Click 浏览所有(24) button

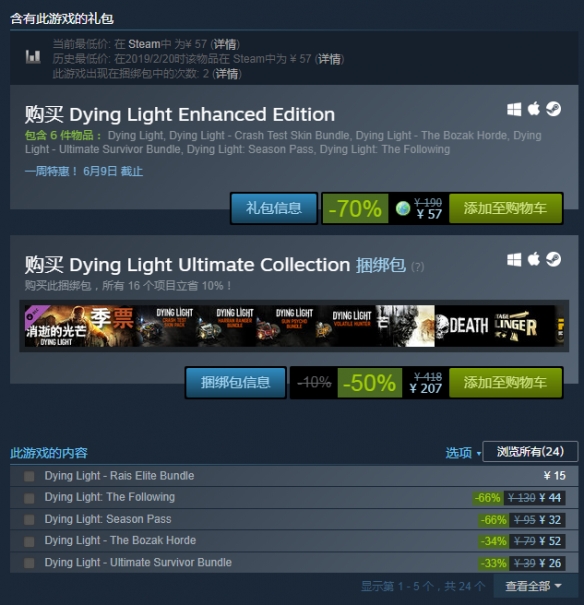coord(530,451)
